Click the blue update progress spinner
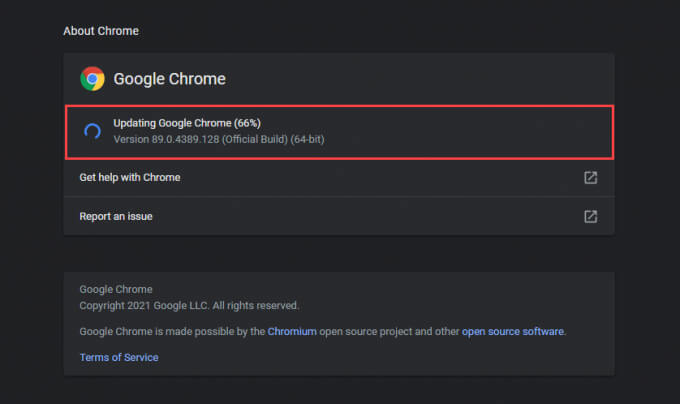The width and height of the screenshot is (680, 404). [x=92, y=130]
